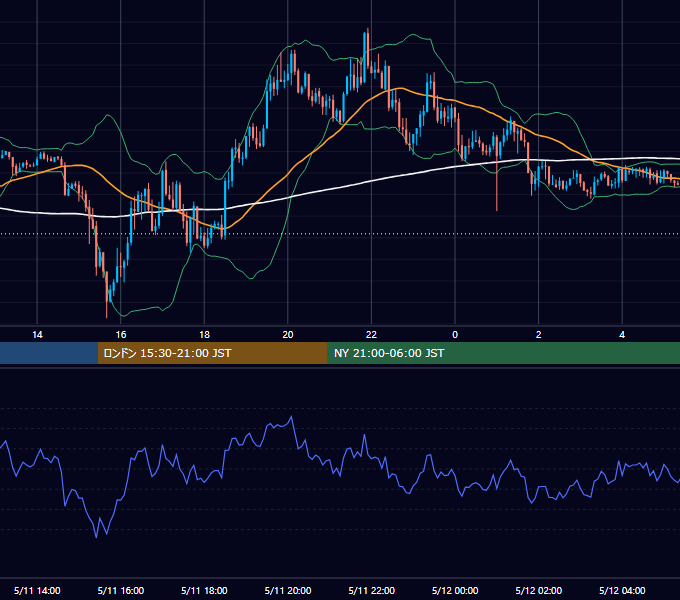Screen dimensions: 680x600
Task: Click the 22 hour axis label
Action: coord(371,335)
